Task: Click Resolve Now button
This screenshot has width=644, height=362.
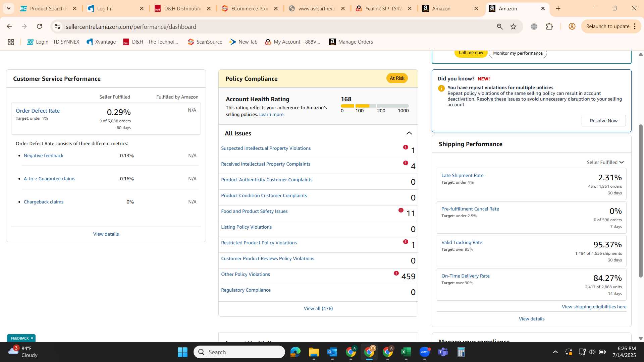Action: [x=603, y=121]
